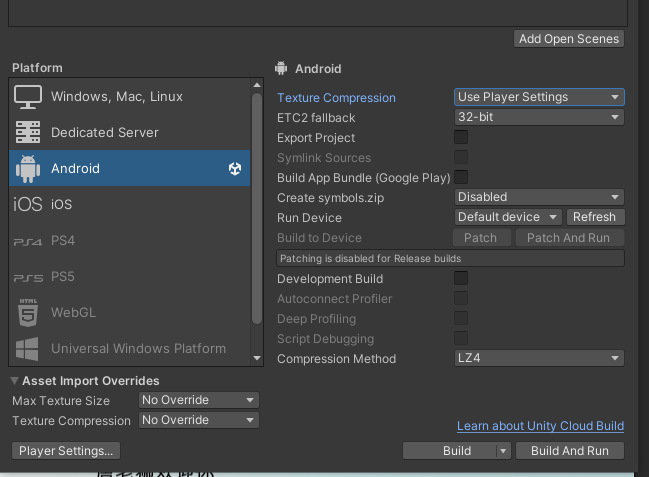This screenshot has width=649, height=477.
Task: Click the Windows, Mac, Linux monitor icon
Action: click(28, 97)
